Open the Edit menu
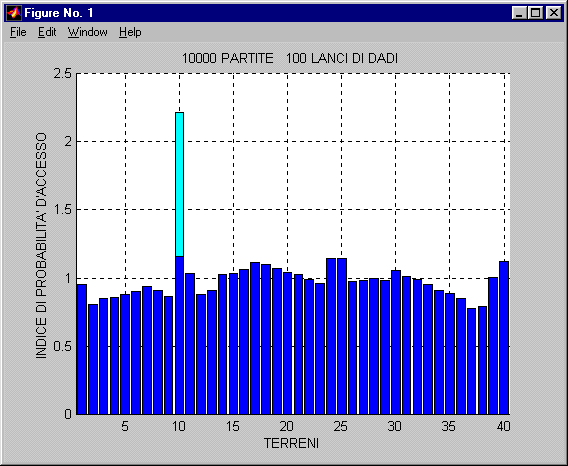The image size is (568, 466). tap(47, 32)
